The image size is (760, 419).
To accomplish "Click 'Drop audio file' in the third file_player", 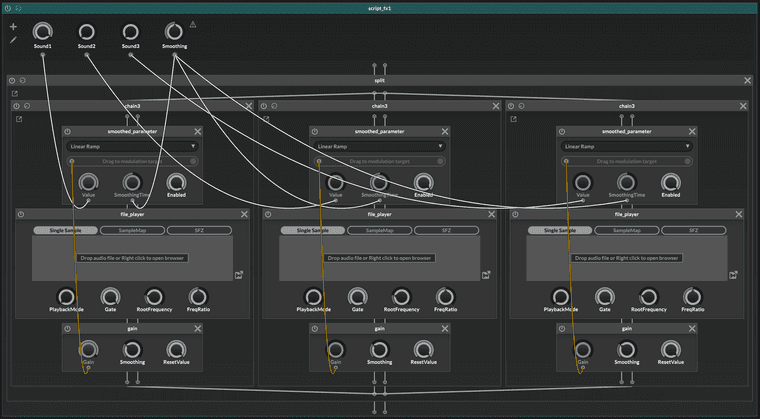I will [x=627, y=258].
